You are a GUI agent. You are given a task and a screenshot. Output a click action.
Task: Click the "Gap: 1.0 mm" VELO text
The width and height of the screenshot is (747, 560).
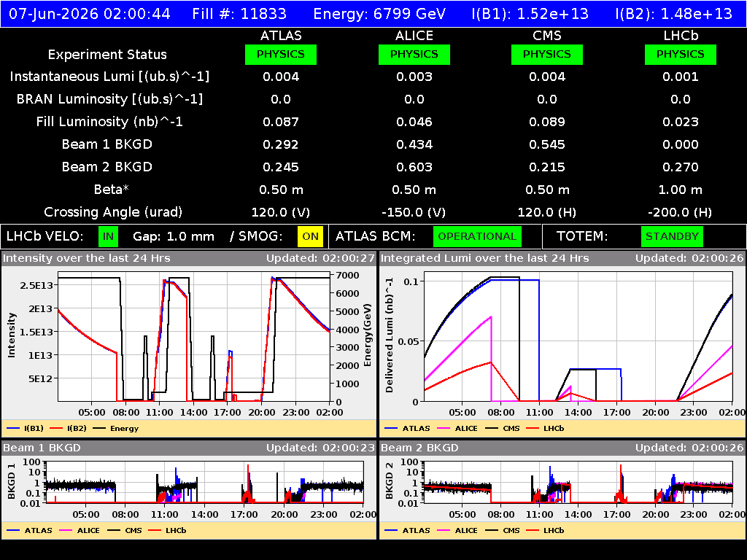point(174,237)
